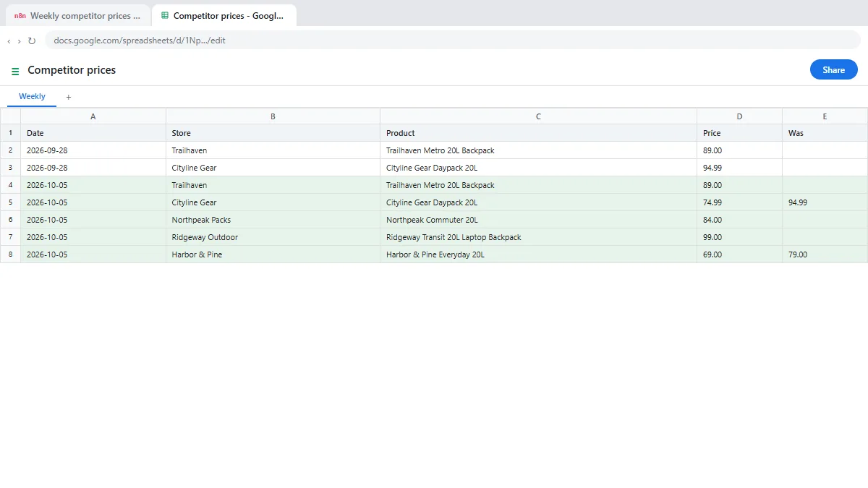Select the Was cell 94.99
This screenshot has height=488, width=868.
click(825, 202)
